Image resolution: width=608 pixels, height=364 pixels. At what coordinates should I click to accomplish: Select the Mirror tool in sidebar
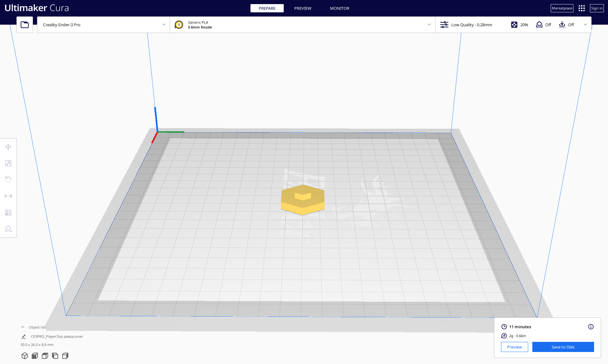pos(8,196)
